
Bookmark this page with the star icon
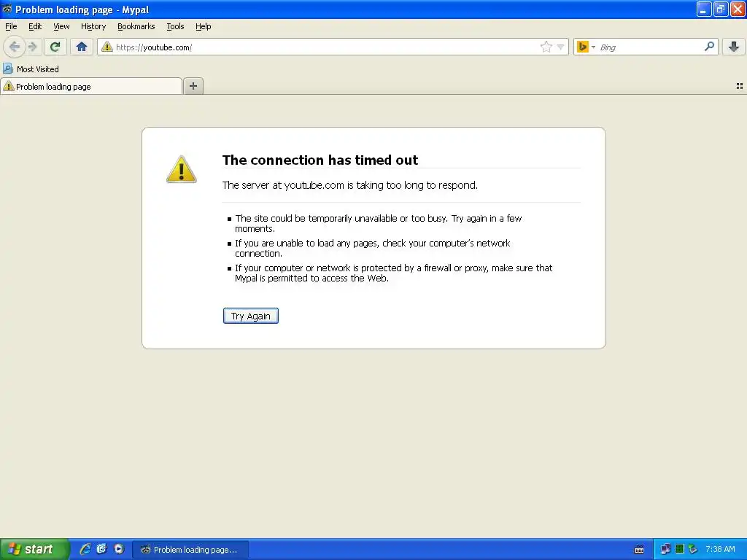(x=546, y=47)
